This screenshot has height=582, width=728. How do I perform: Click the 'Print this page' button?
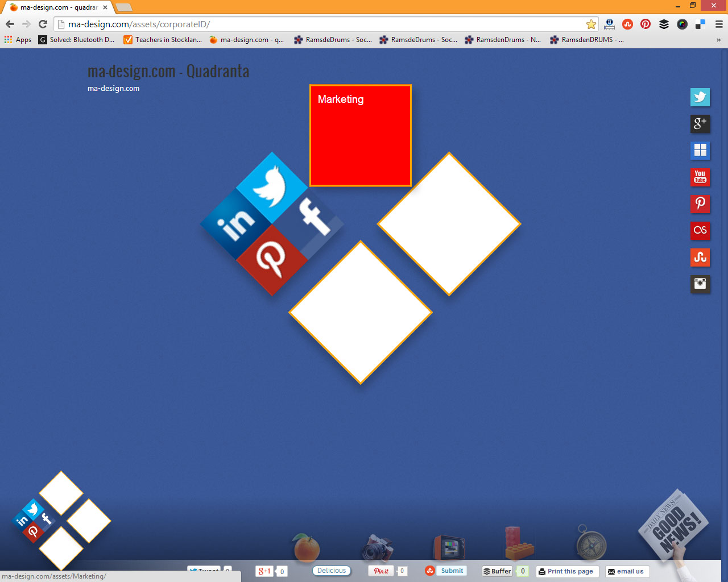[566, 571]
